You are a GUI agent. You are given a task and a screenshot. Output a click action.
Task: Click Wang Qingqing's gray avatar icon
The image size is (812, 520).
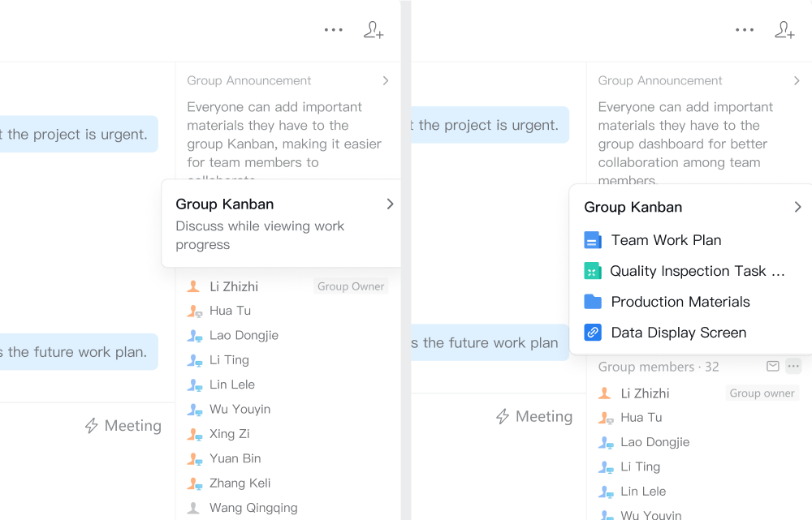click(x=193, y=508)
